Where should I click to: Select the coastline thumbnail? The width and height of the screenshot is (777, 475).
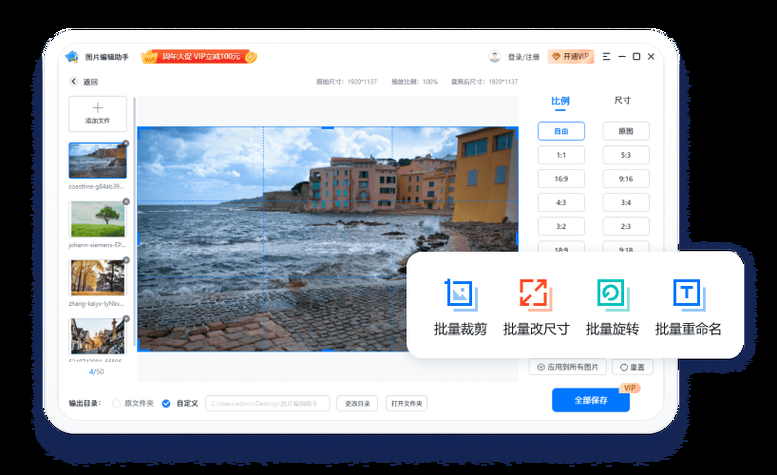[x=98, y=160]
